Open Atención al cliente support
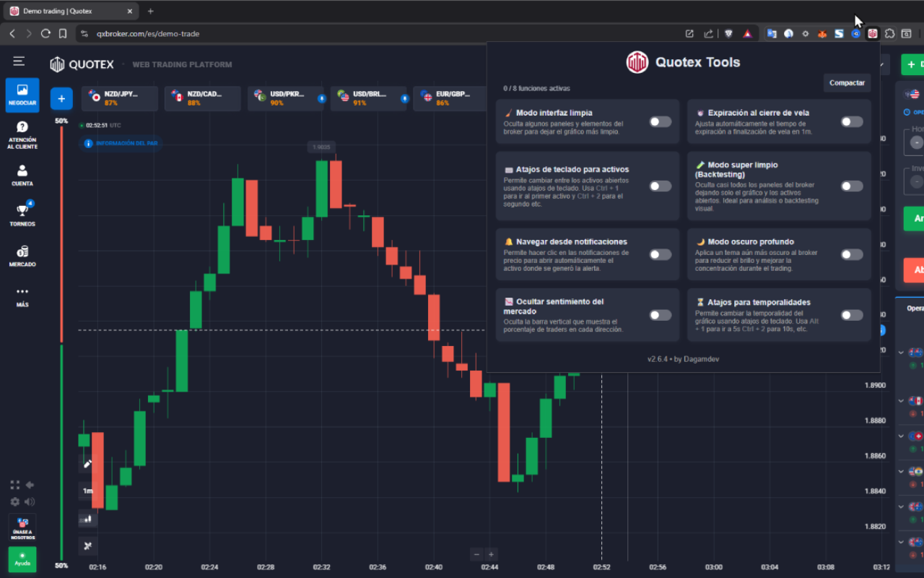The image size is (924, 578). pos(22,136)
